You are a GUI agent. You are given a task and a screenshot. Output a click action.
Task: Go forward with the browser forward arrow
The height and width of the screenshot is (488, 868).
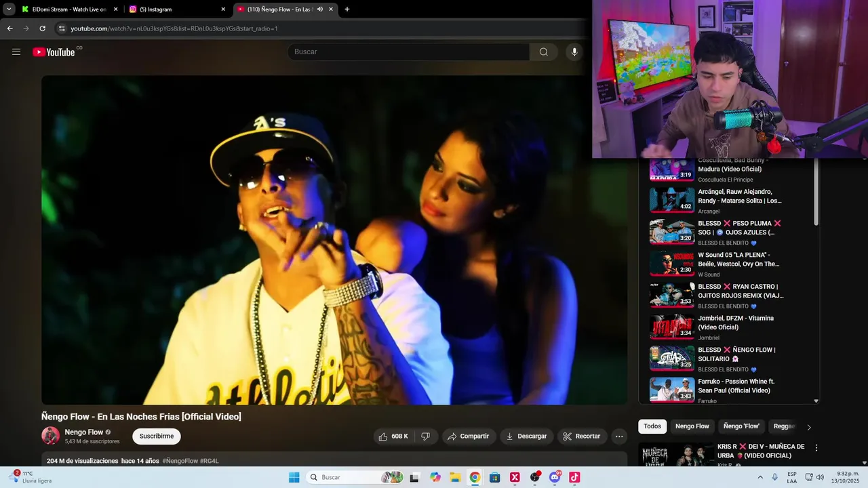(26, 28)
